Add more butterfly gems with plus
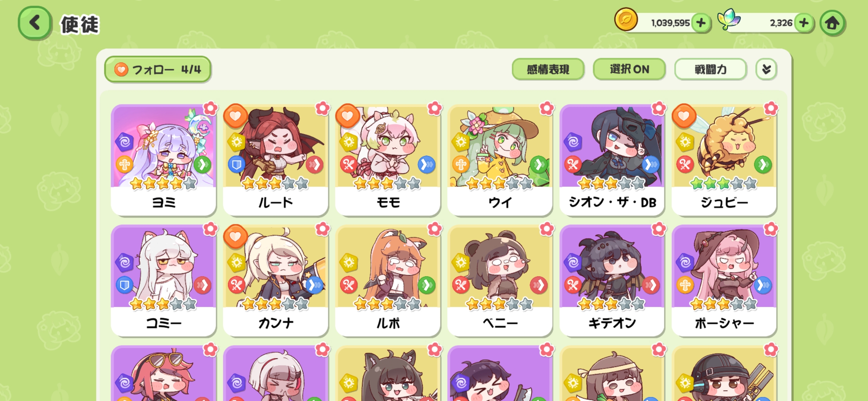 803,23
